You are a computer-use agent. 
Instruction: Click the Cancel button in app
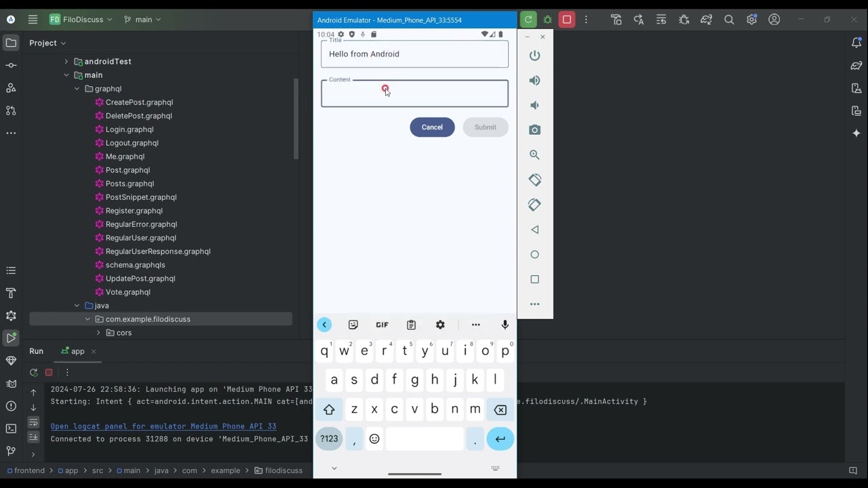point(432,127)
